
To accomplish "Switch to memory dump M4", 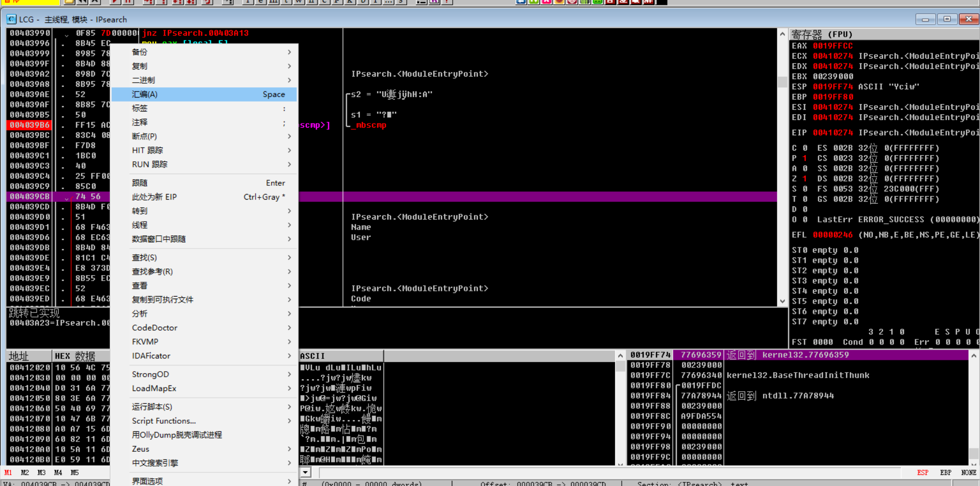I will [x=58, y=473].
